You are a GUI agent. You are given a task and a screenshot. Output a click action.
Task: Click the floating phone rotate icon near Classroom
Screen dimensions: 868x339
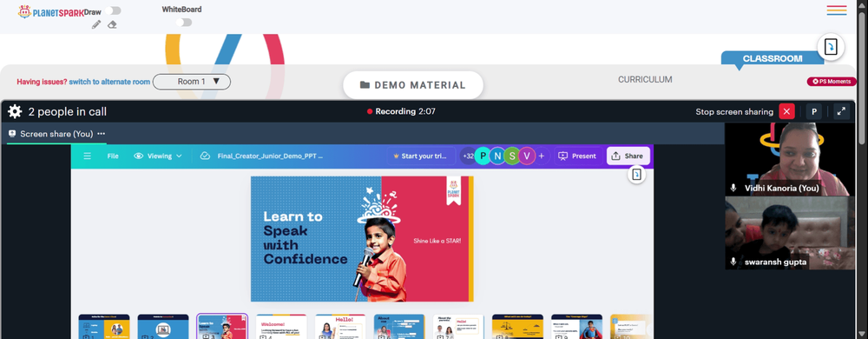(x=831, y=47)
